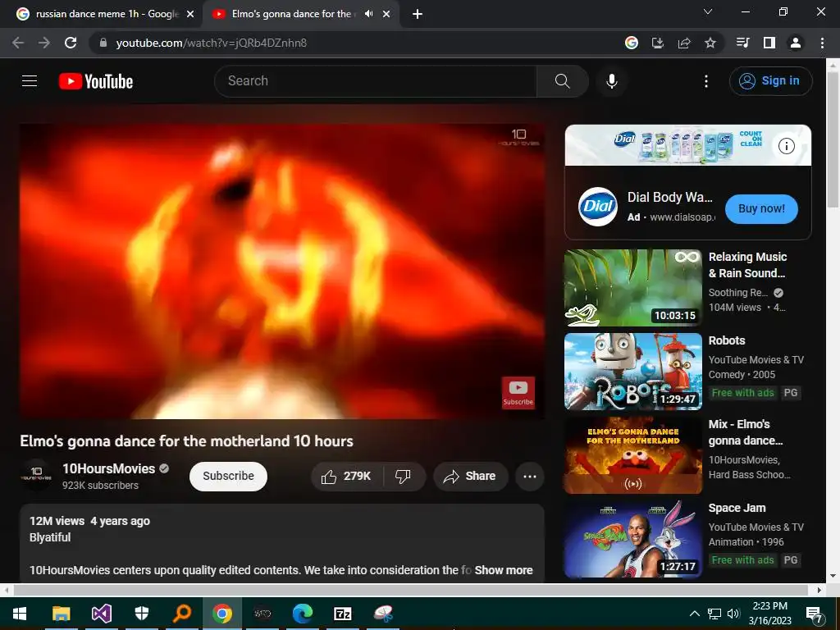840x630 pixels.
Task: Click the search magnifier button
Action: coord(562,81)
